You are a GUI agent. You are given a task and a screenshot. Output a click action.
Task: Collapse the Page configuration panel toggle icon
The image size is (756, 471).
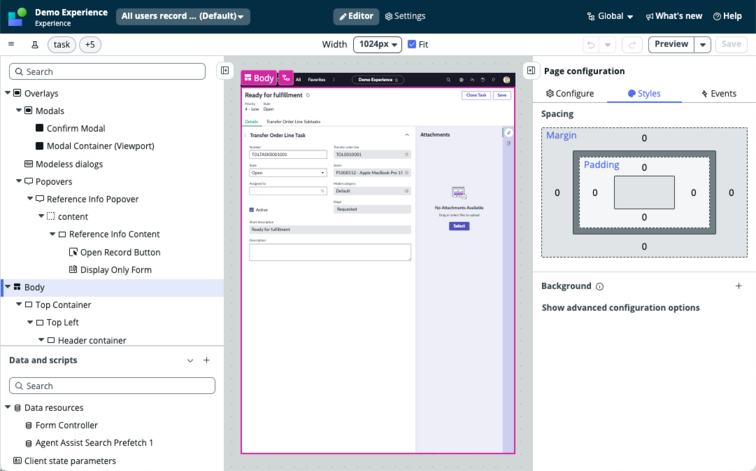point(531,70)
